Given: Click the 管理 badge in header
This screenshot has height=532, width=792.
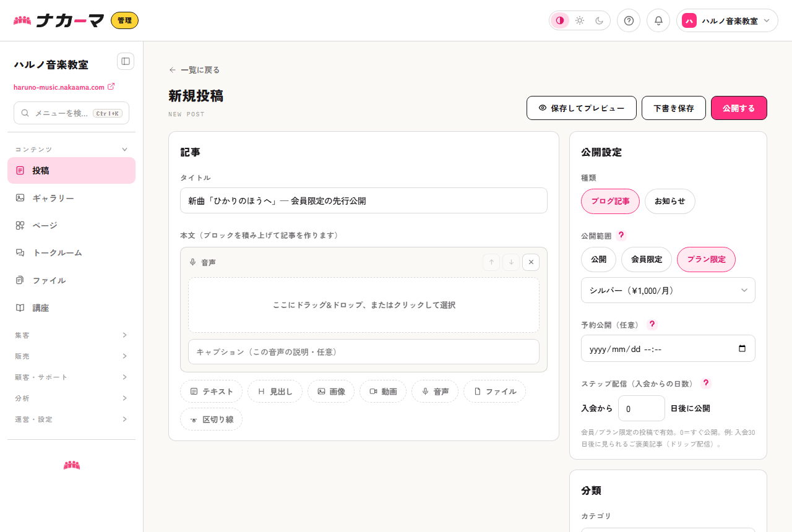Looking at the screenshot, I should pos(124,20).
